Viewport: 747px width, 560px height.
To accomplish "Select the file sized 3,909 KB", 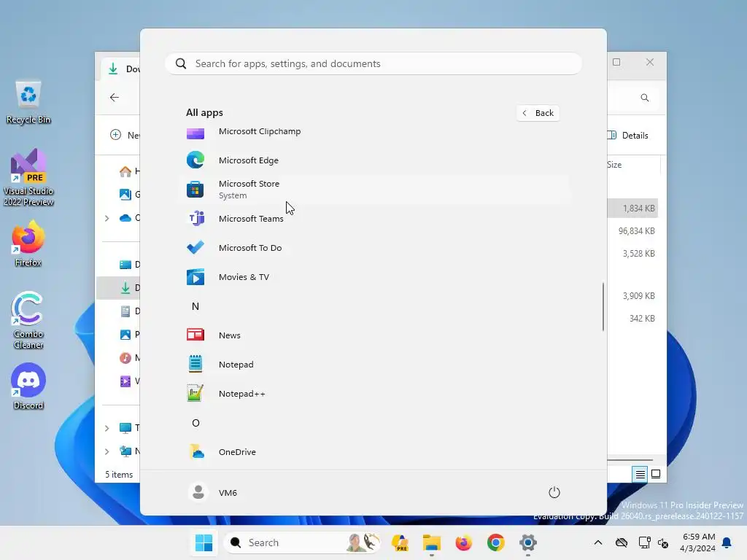I will (x=632, y=296).
